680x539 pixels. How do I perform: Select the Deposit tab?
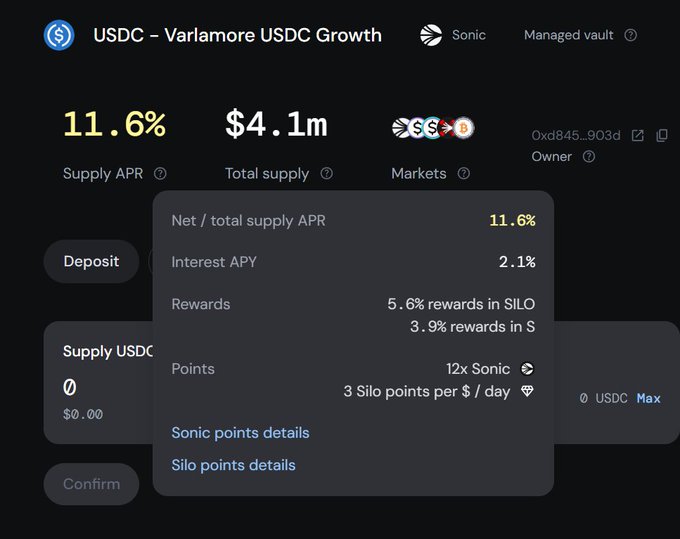coord(91,262)
